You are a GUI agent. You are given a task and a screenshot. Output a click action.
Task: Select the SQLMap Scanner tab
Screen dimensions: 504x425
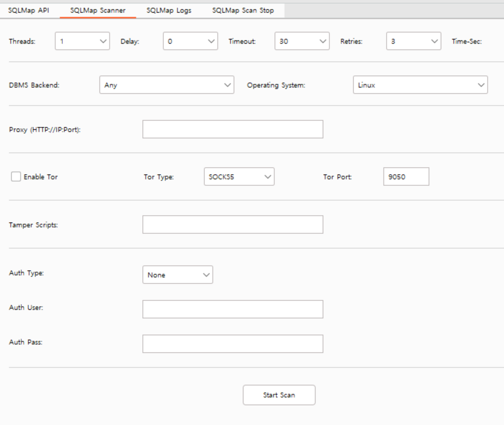[98, 10]
